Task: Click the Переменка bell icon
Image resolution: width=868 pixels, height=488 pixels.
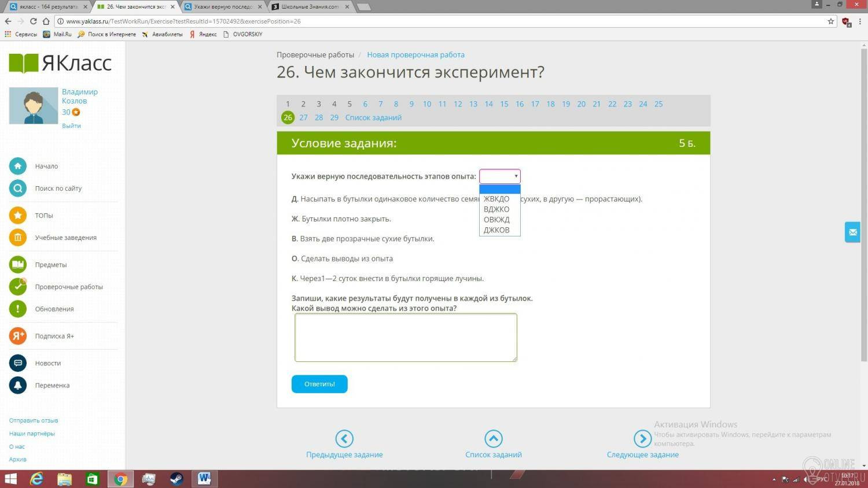Action: [17, 385]
